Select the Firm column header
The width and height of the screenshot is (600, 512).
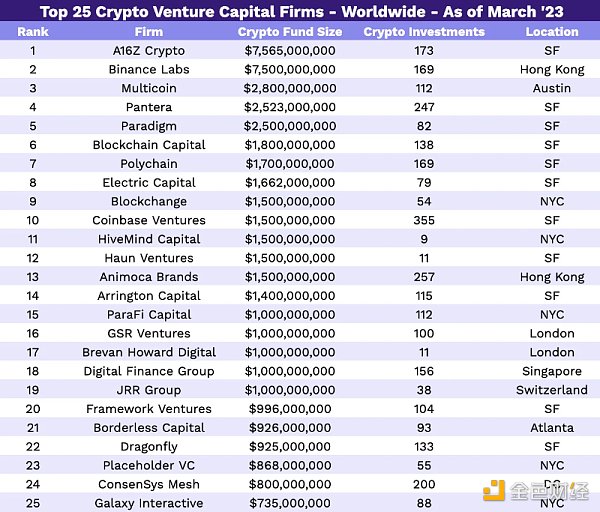[148, 32]
